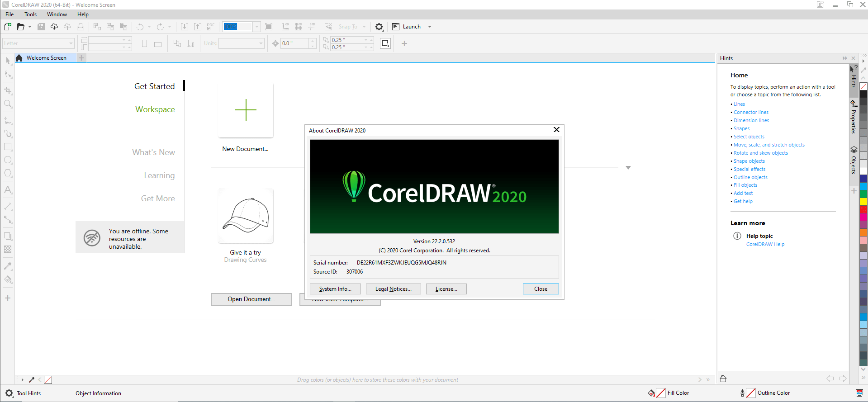The image size is (868, 402).
Task: Select the Interactive Fill tool
Action: coord(8,279)
